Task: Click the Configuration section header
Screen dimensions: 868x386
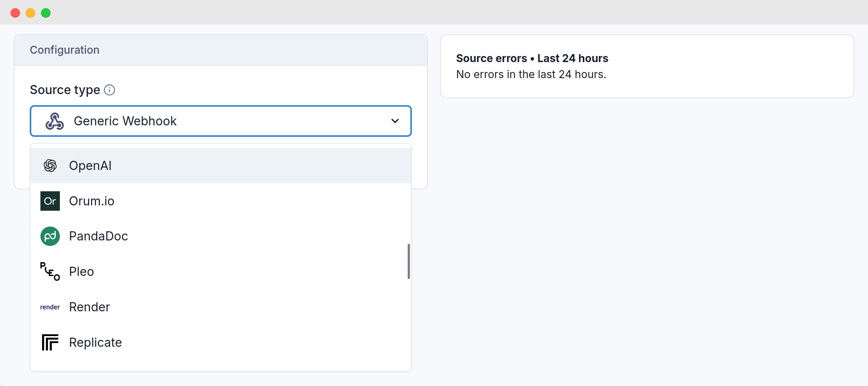Action: pos(64,50)
